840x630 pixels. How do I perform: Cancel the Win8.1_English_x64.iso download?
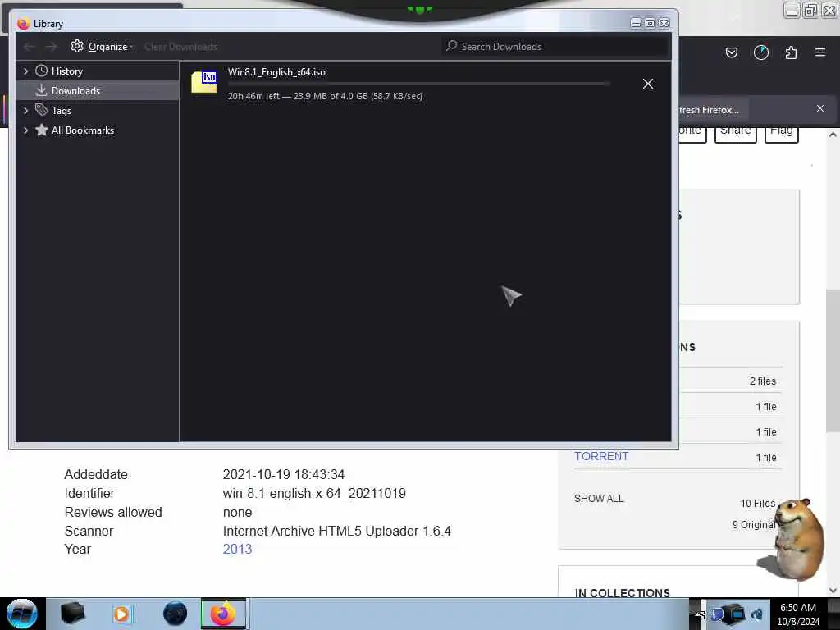click(648, 84)
